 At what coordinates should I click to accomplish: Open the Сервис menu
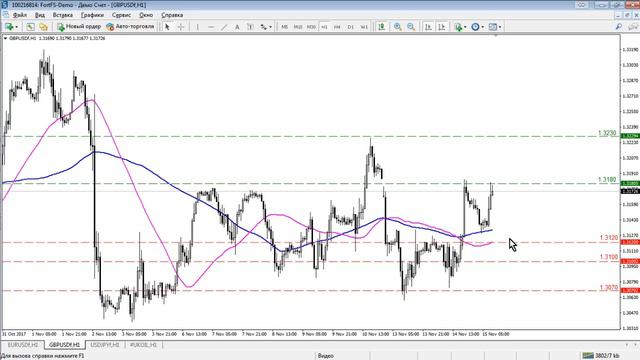(121, 15)
